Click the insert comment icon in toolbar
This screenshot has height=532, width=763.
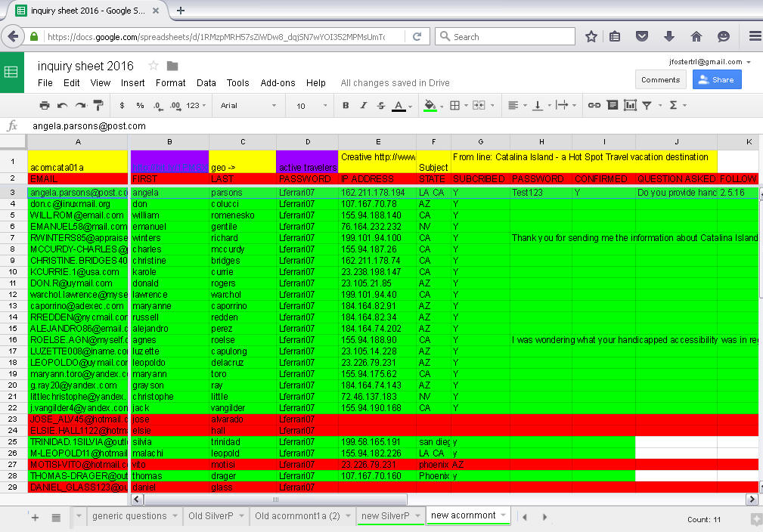coord(613,106)
